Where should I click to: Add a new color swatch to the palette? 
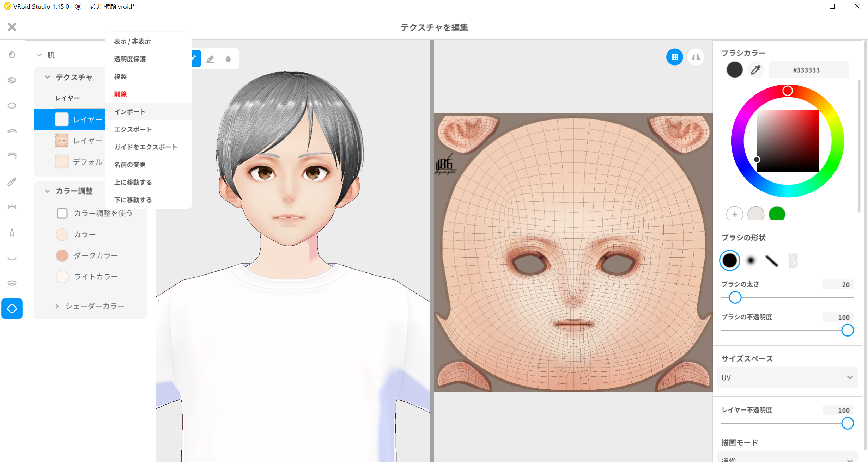pos(734,214)
